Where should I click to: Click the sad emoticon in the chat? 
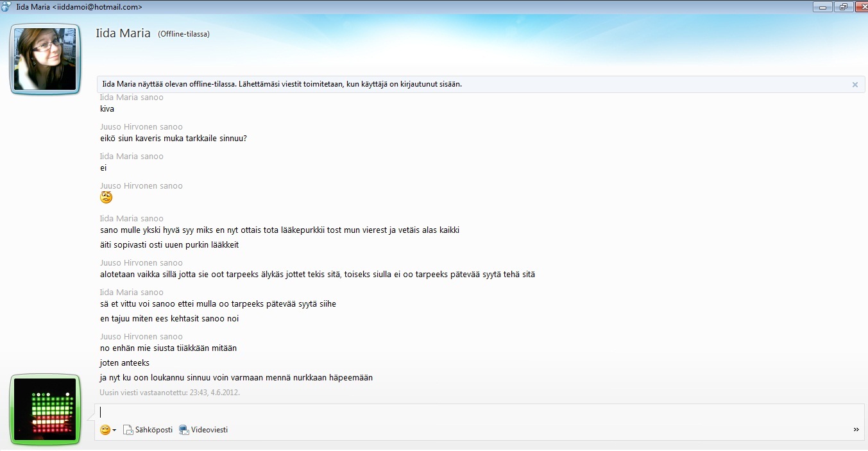[106, 198]
